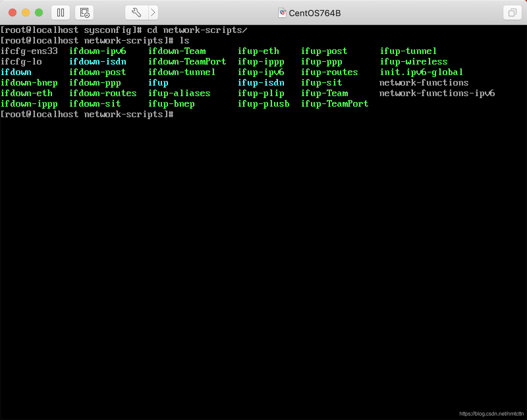Click the CentOS764B window title text
Image resolution: width=527 pixels, height=420 pixels.
click(315, 13)
